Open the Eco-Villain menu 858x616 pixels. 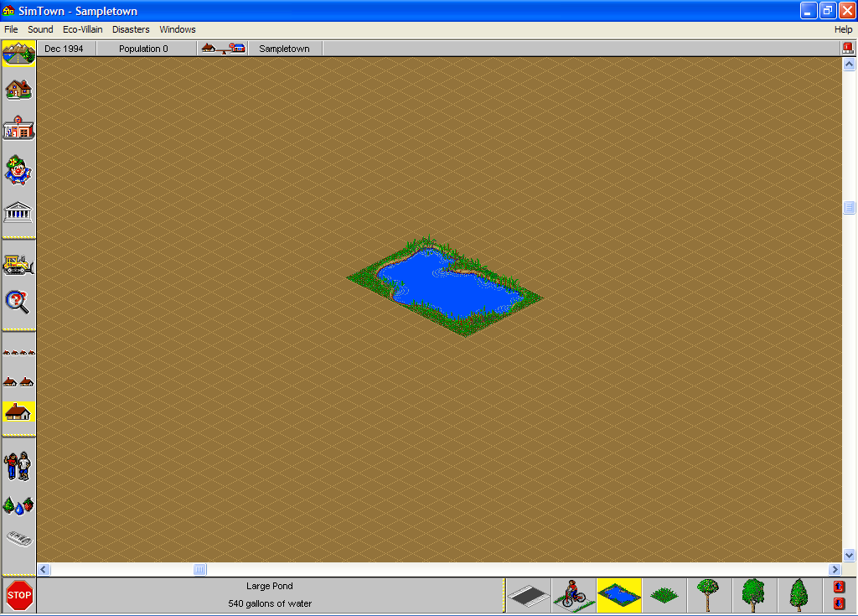click(82, 29)
